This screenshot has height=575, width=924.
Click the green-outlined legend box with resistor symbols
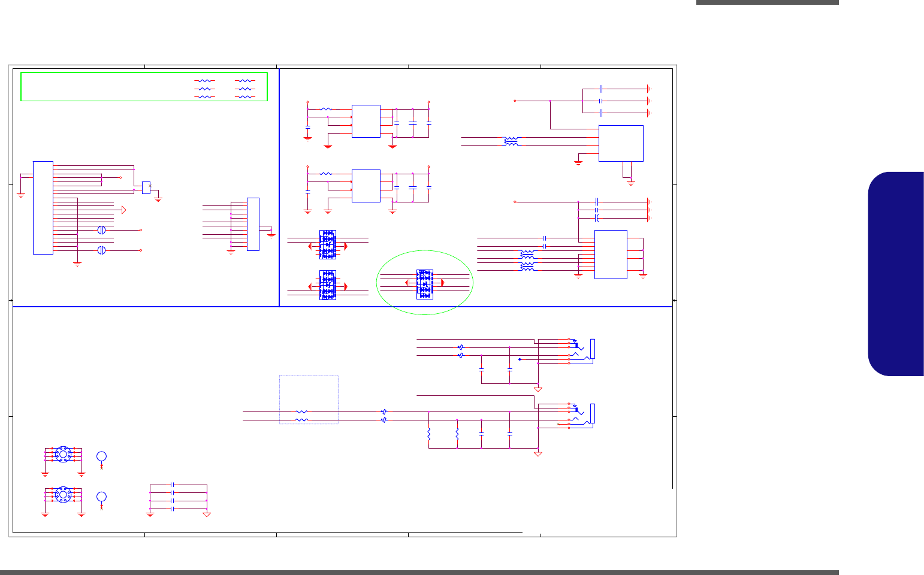pos(144,87)
